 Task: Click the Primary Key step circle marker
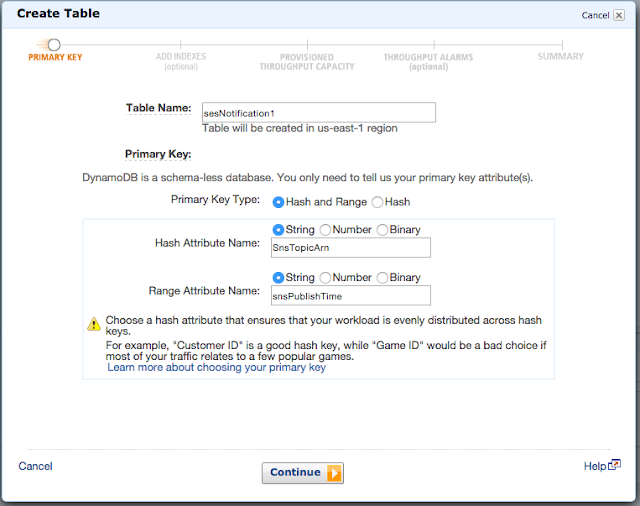coord(53,44)
